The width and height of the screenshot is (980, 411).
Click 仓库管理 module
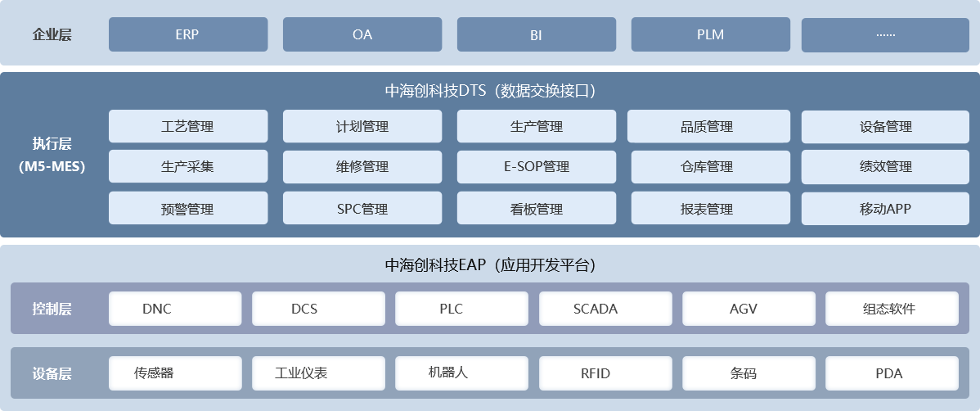click(711, 166)
